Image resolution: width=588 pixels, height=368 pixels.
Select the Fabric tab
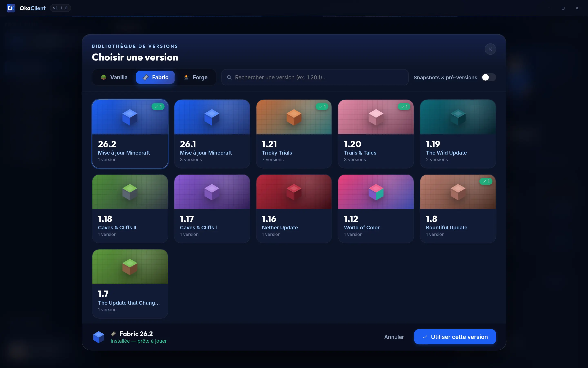pyautogui.click(x=155, y=77)
